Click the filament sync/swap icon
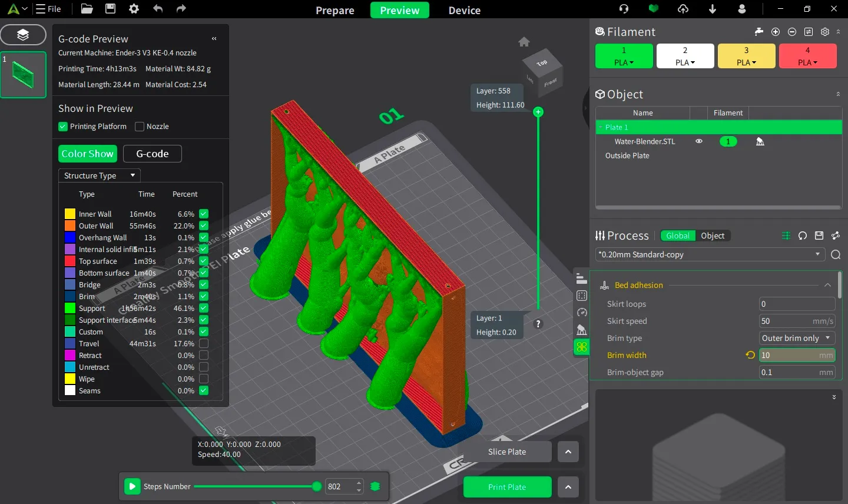 coord(809,32)
